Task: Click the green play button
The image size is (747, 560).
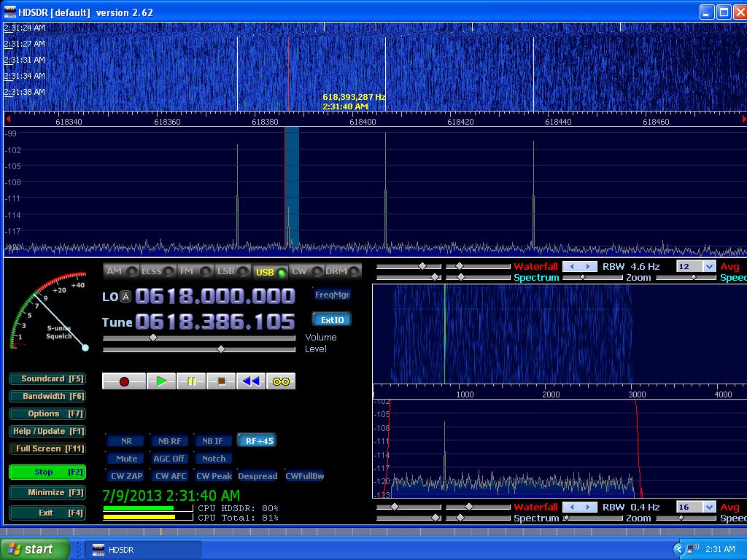Action: (x=161, y=381)
